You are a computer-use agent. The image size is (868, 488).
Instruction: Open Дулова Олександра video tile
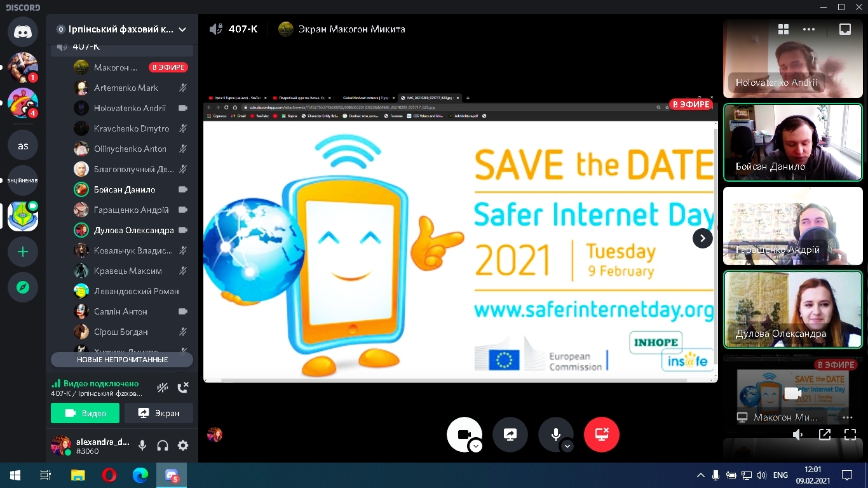point(793,309)
